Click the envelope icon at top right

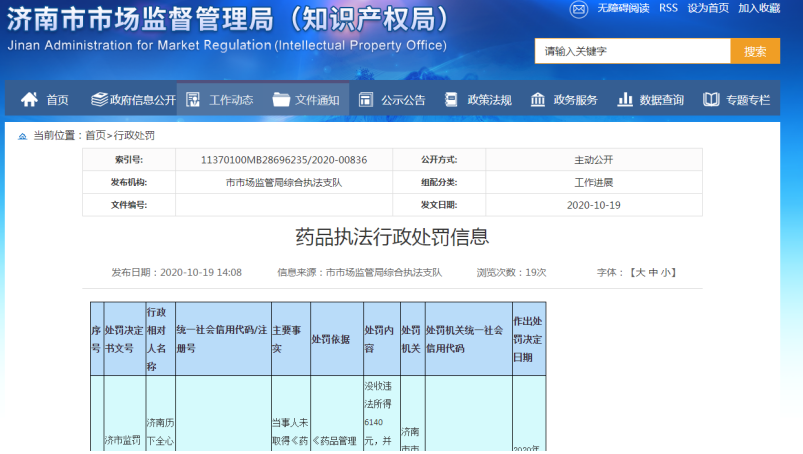(x=579, y=9)
